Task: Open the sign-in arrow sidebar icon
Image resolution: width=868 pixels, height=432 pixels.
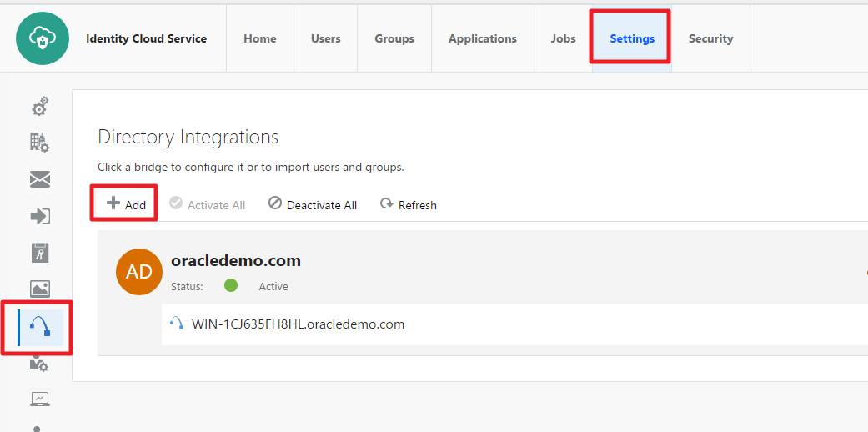Action: point(40,216)
